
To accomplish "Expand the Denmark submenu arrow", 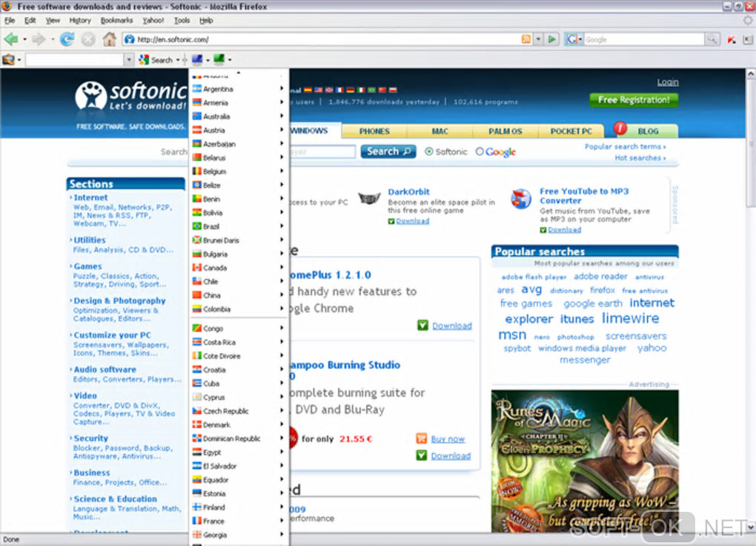I will click(282, 424).
